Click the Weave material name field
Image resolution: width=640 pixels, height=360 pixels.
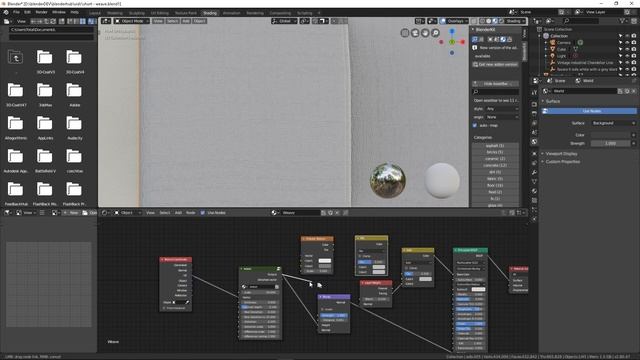(300, 213)
